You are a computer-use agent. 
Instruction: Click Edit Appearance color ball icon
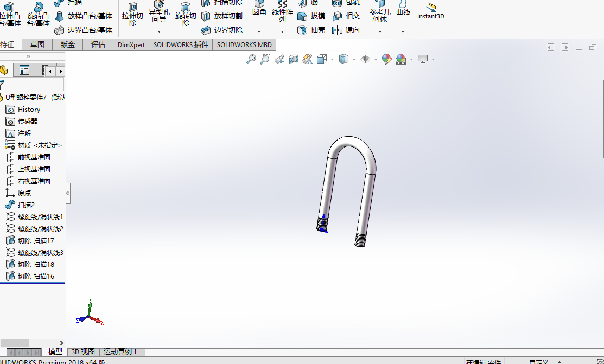[387, 59]
